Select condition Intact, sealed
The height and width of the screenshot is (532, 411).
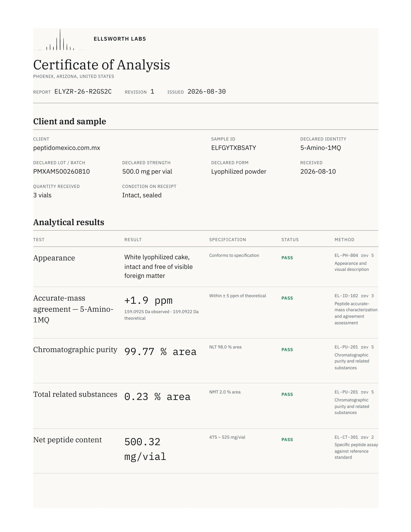(142, 195)
